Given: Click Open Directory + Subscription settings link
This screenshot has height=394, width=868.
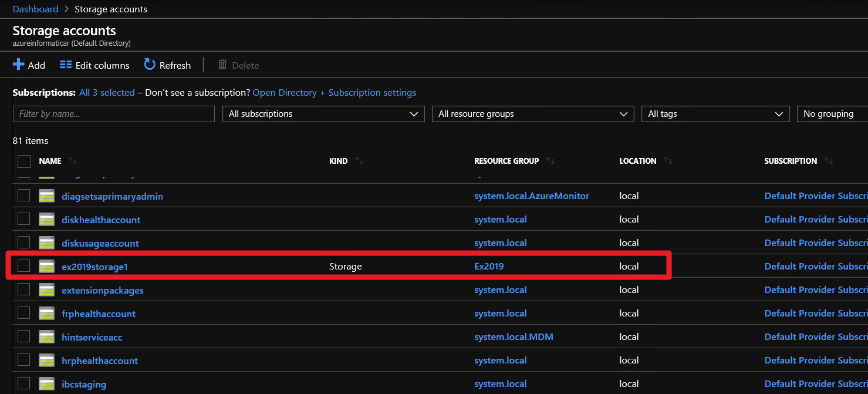Looking at the screenshot, I should click(x=335, y=93).
